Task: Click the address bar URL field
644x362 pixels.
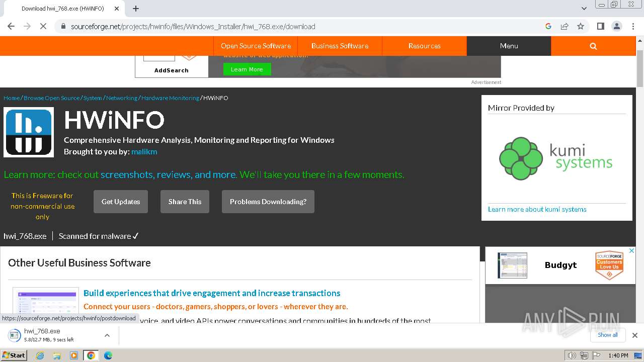Action: coord(302,26)
